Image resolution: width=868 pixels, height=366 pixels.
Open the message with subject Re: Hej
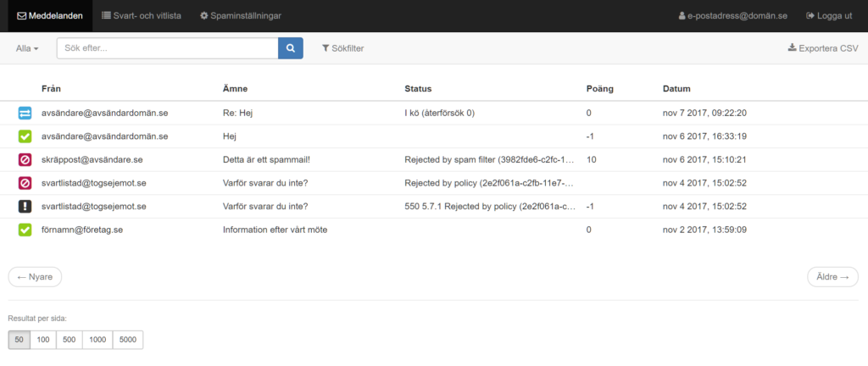(x=237, y=113)
